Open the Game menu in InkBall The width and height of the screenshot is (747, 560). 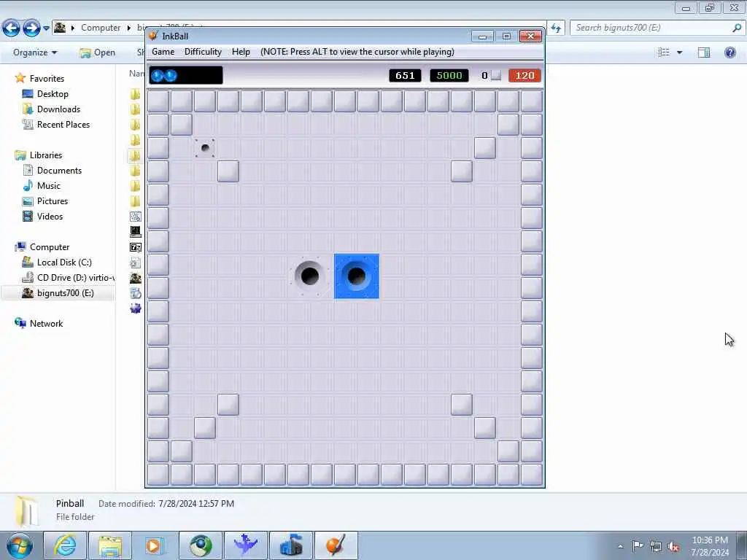click(x=163, y=52)
